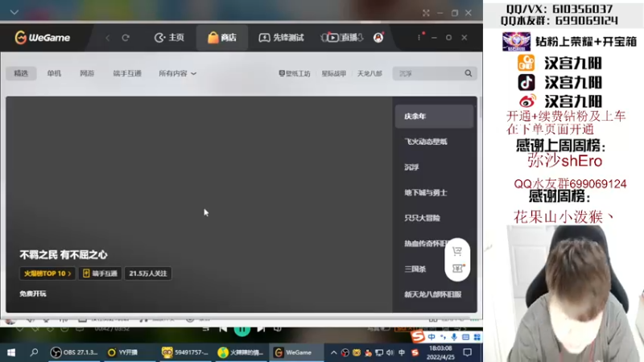644x362 pixels.
Task: Open Windows taskbar search
Action: coord(34,352)
